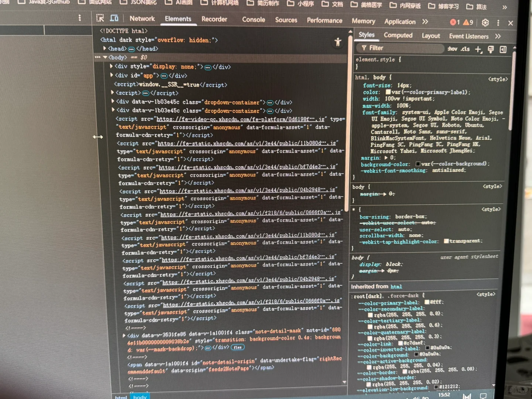Toggle the .cls element classes panel
This screenshot has width=532, height=399.
coord(465,49)
